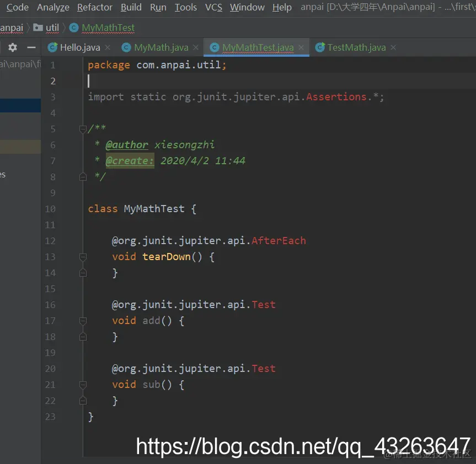
Task: Click the add method name
Action: pos(151,321)
